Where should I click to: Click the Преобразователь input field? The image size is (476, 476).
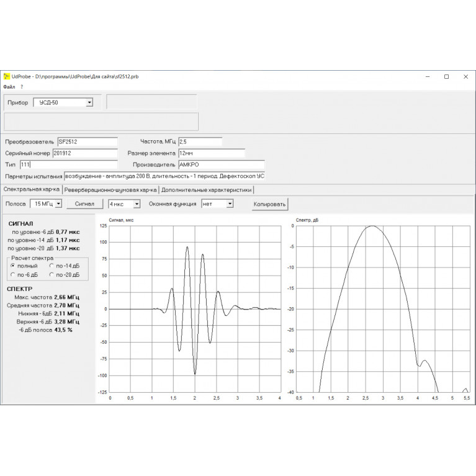(88, 141)
